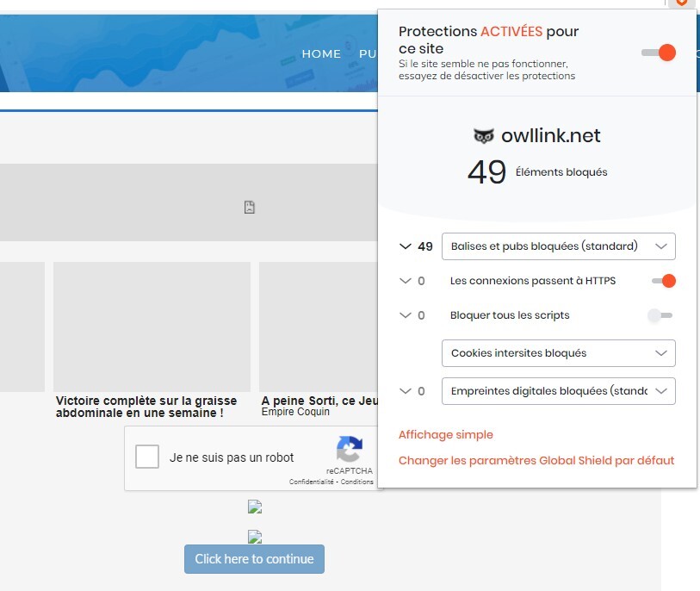Click the ad thumbnail above Victoire complète headline
This screenshot has width=700, height=591.
click(x=152, y=327)
